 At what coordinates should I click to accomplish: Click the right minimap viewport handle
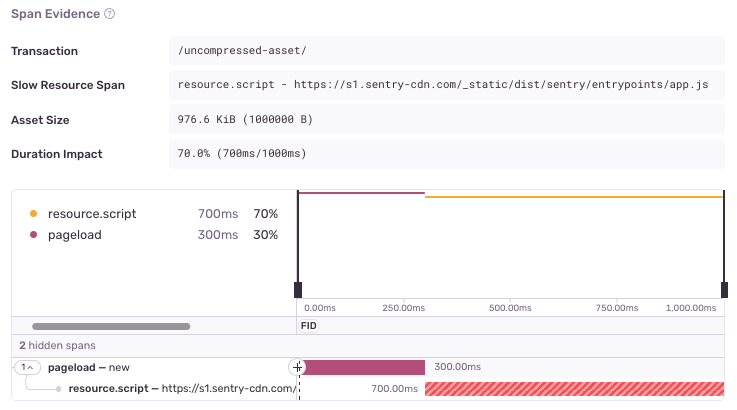click(723, 290)
